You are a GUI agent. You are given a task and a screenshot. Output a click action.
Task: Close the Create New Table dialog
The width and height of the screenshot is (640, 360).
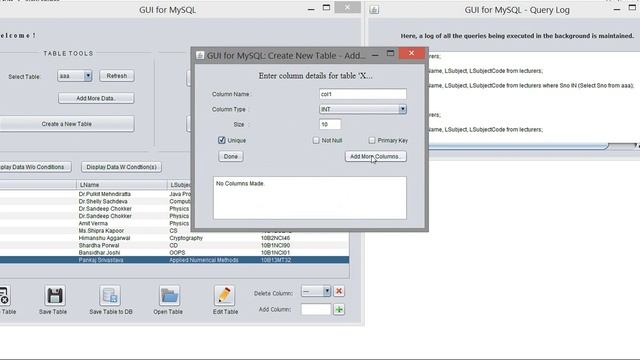[x=411, y=53]
